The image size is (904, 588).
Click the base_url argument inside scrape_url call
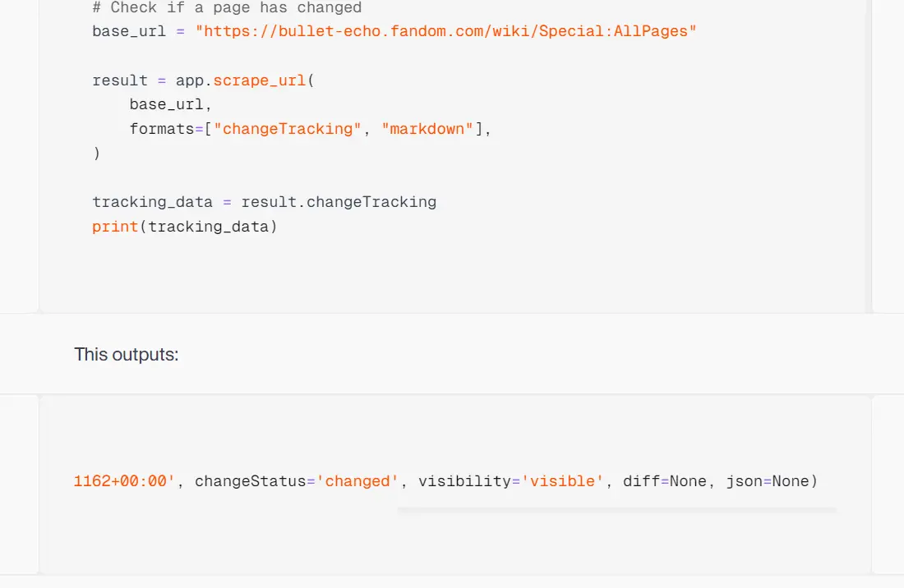click(x=166, y=104)
